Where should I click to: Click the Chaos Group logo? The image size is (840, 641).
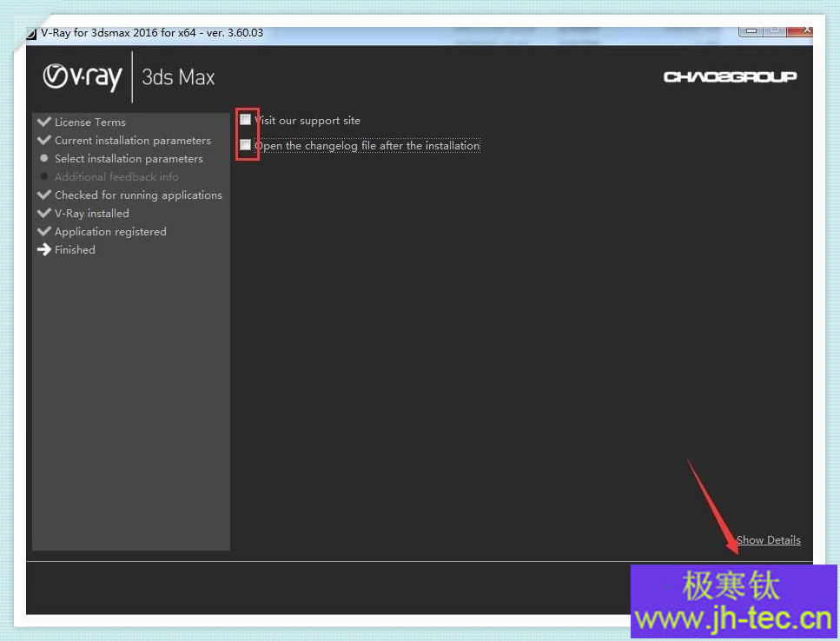click(731, 77)
